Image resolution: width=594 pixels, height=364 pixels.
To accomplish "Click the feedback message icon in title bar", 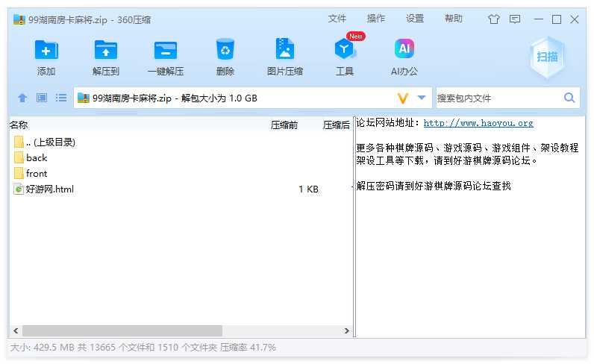I will click(515, 19).
